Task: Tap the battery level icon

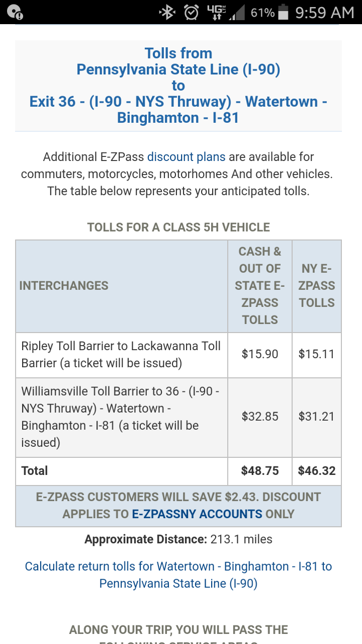Action: pyautogui.click(x=284, y=12)
